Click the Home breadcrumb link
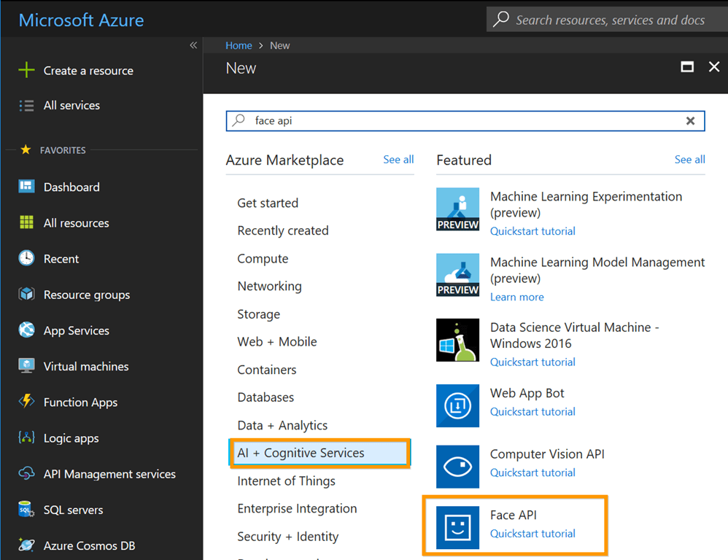 click(x=239, y=45)
